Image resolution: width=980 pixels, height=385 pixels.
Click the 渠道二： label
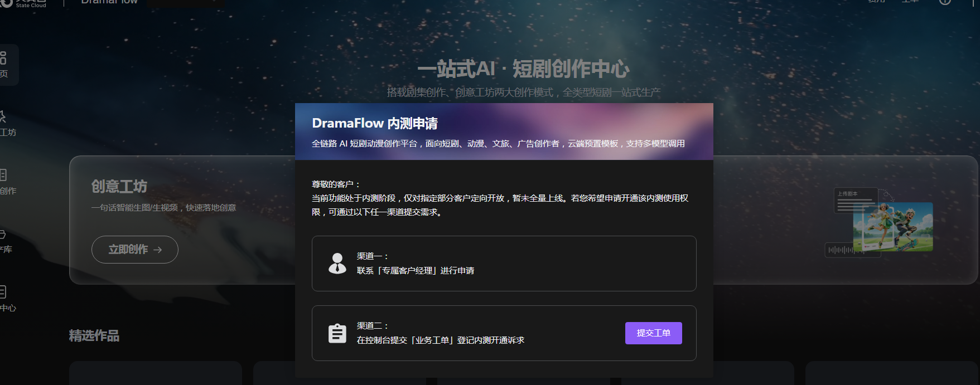[x=373, y=326]
